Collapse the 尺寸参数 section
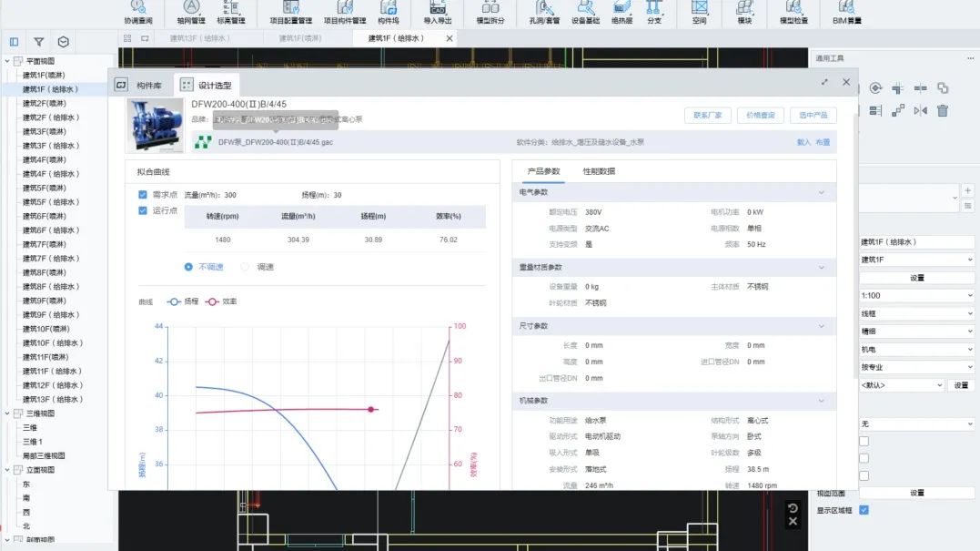The height and width of the screenshot is (551, 980). (822, 326)
